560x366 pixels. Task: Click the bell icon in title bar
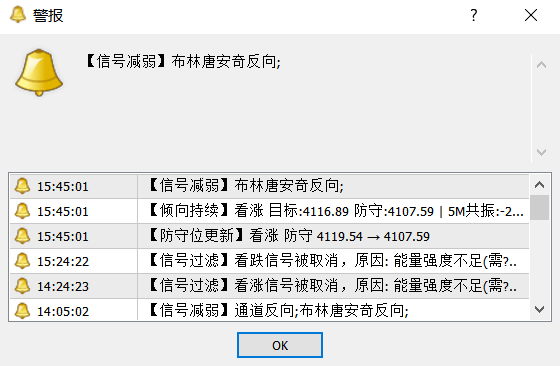(x=18, y=15)
